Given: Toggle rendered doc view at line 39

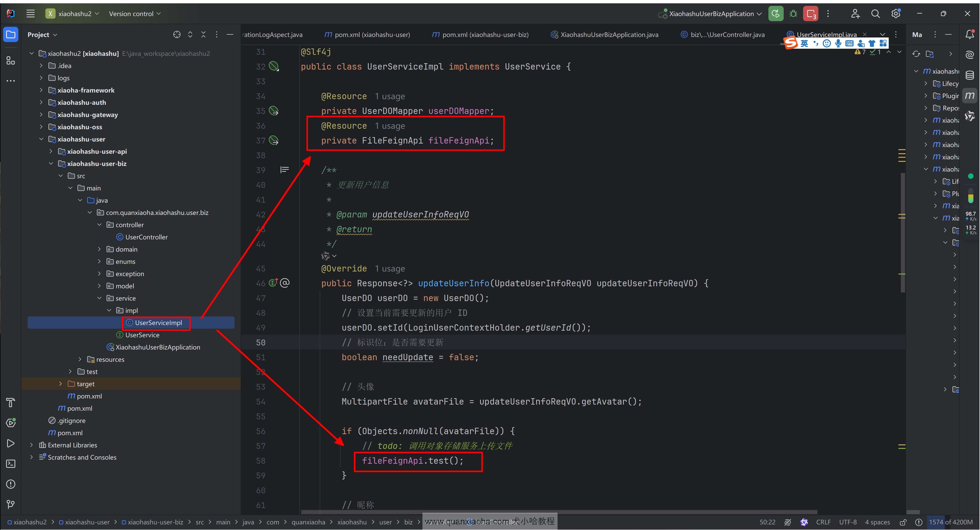Looking at the screenshot, I should tap(285, 170).
